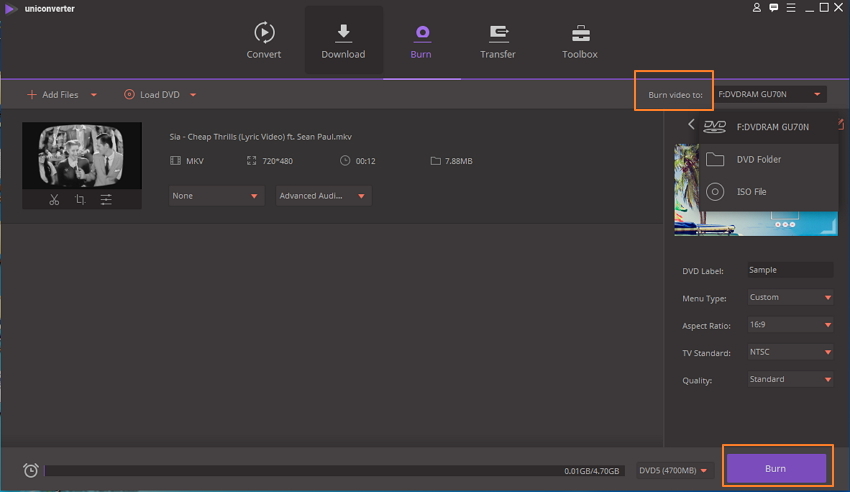This screenshot has height=492, width=850.
Task: Click the uniconverter logo icon
Action: pyautogui.click(x=10, y=9)
